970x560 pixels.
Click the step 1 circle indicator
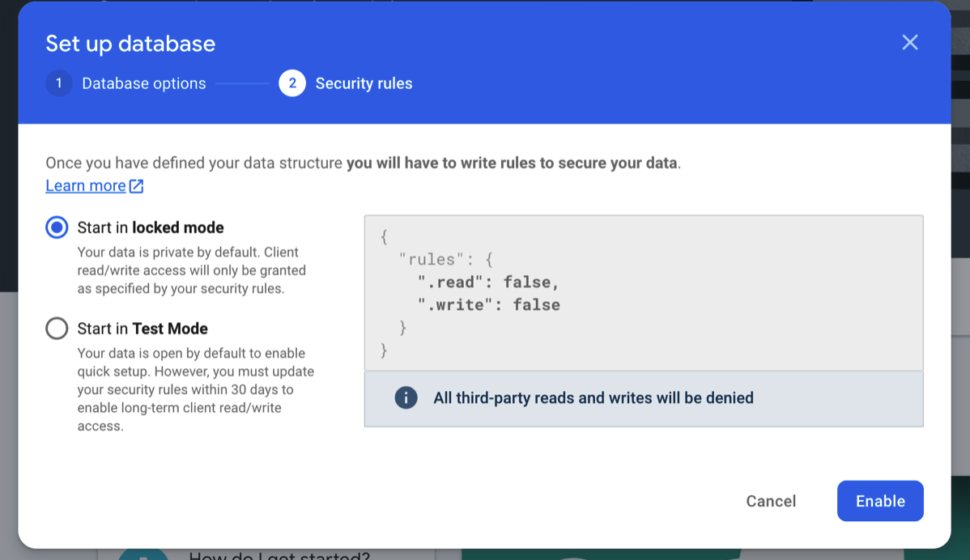[58, 83]
